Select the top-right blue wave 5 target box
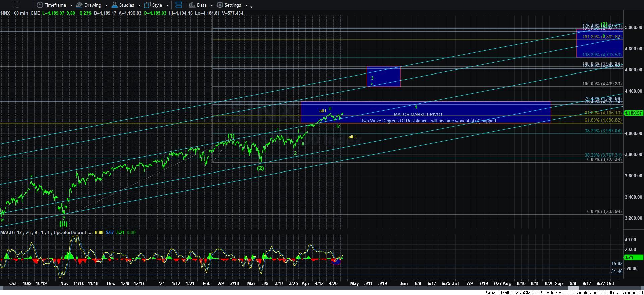Screen dimensions: 644x295 (x=599, y=43)
